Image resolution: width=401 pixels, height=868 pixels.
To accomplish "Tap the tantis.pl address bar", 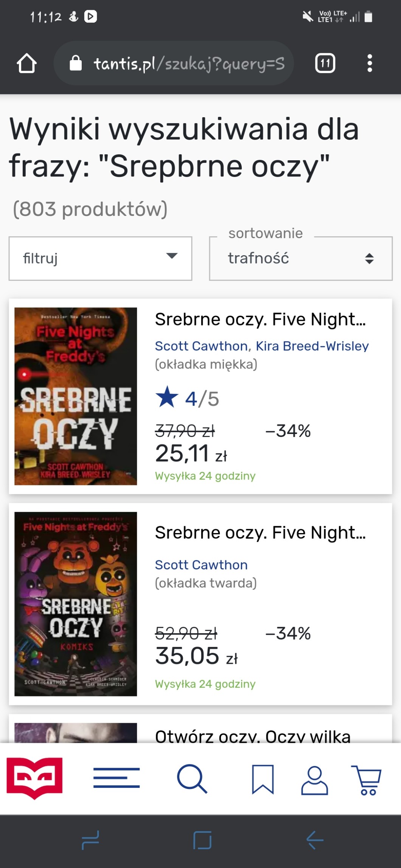I will 174,64.
